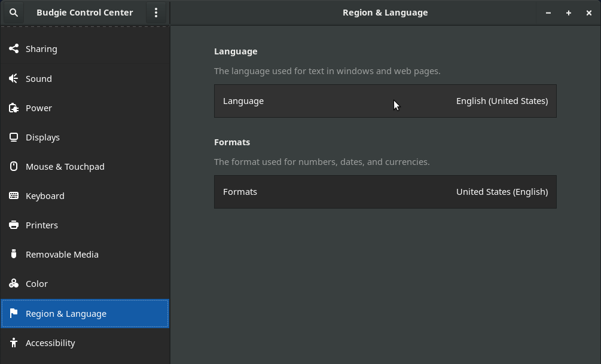Viewport: 601px width, 364px height.
Task: Click the Color swatches icon
Action: [x=14, y=284]
